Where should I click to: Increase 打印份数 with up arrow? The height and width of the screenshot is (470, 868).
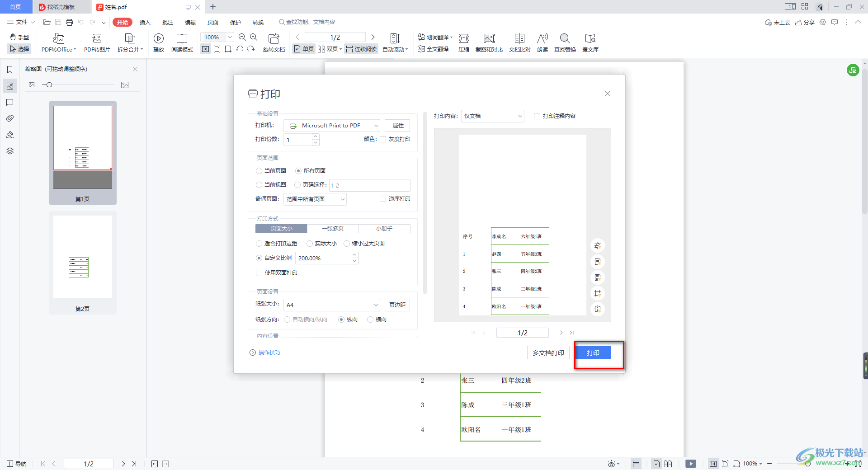pyautogui.click(x=316, y=136)
